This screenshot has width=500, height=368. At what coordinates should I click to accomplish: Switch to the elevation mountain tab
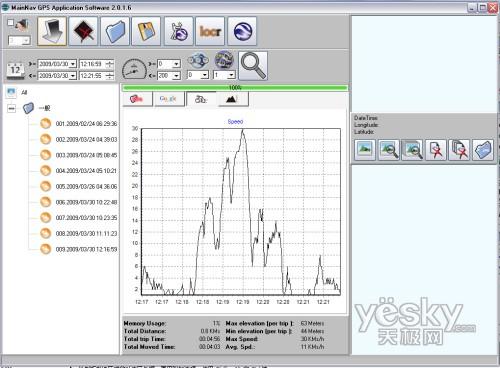(233, 99)
